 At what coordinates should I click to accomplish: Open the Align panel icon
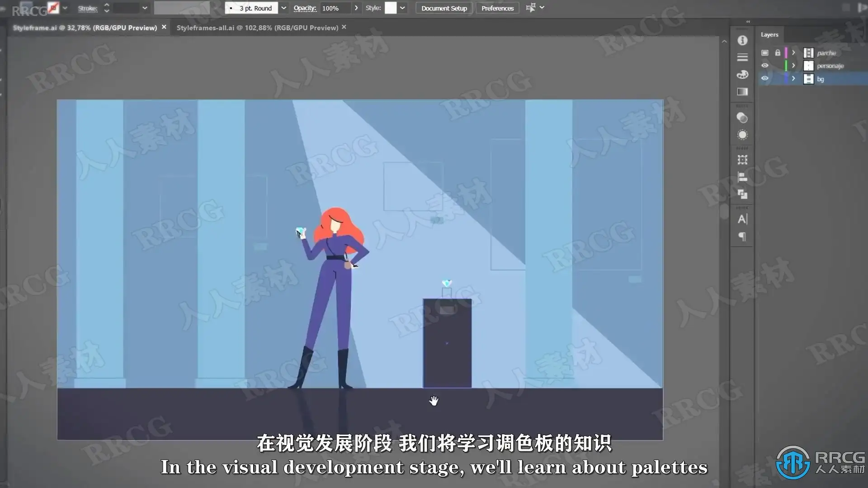click(x=742, y=177)
